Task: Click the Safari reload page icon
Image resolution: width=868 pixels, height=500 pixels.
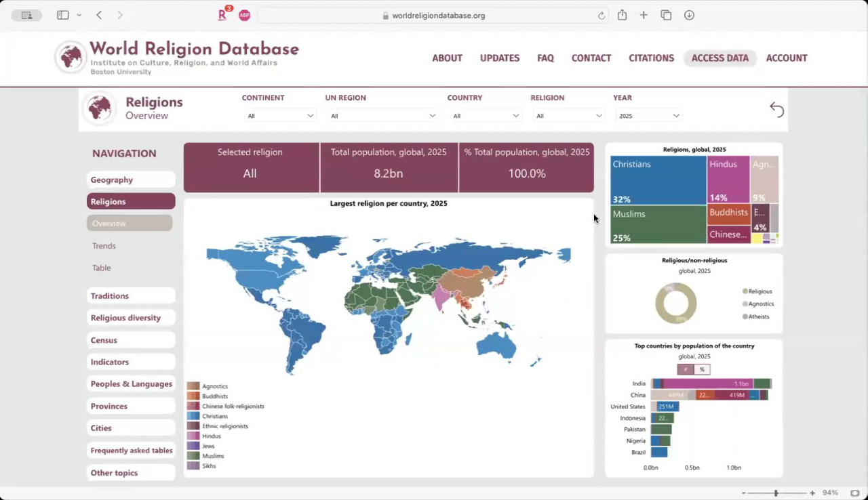Action: (601, 16)
